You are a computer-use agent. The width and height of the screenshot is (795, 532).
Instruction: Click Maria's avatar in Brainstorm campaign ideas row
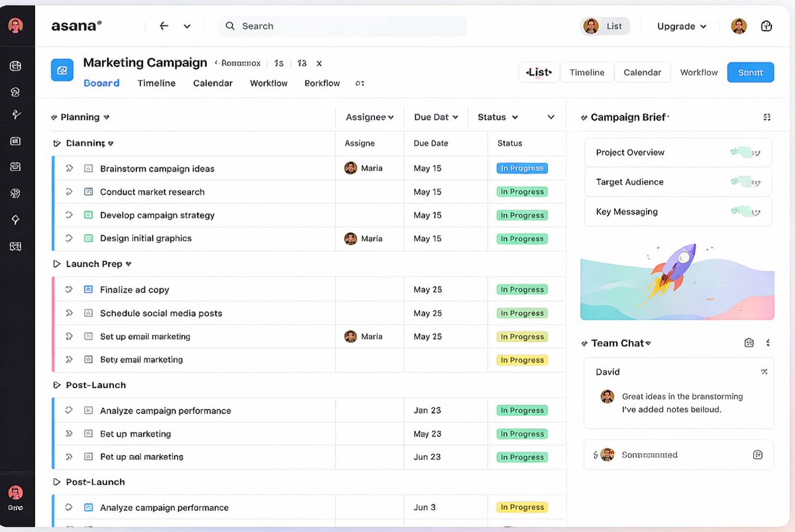tap(350, 168)
